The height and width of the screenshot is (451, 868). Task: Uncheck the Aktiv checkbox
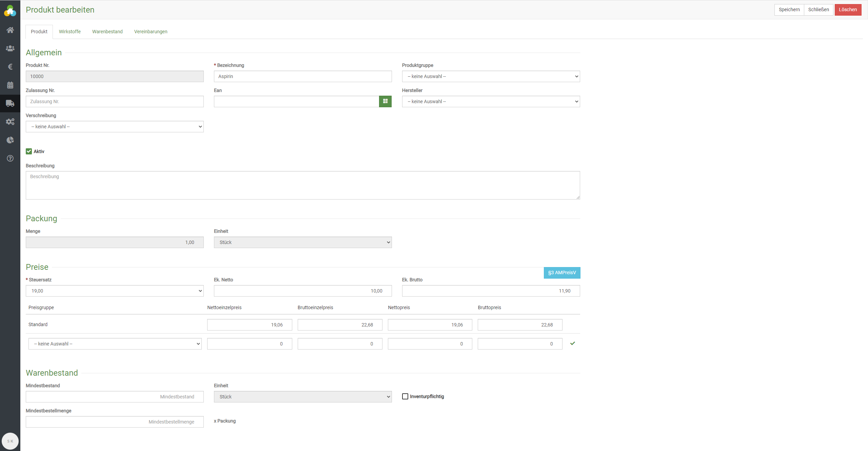coord(29,151)
